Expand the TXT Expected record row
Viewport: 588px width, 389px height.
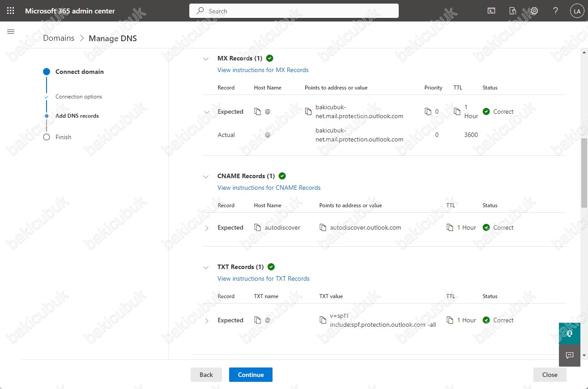click(206, 321)
